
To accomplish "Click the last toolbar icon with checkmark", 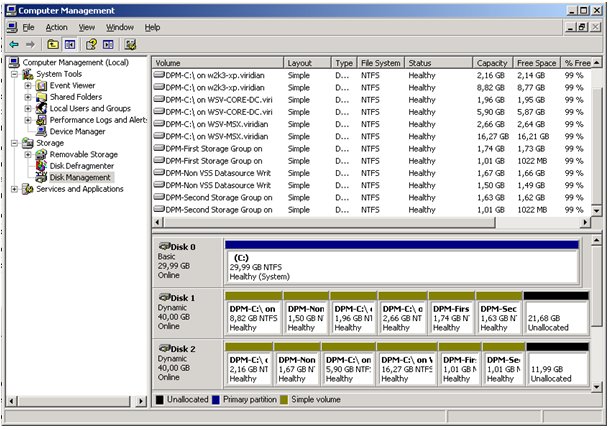I will (130, 45).
